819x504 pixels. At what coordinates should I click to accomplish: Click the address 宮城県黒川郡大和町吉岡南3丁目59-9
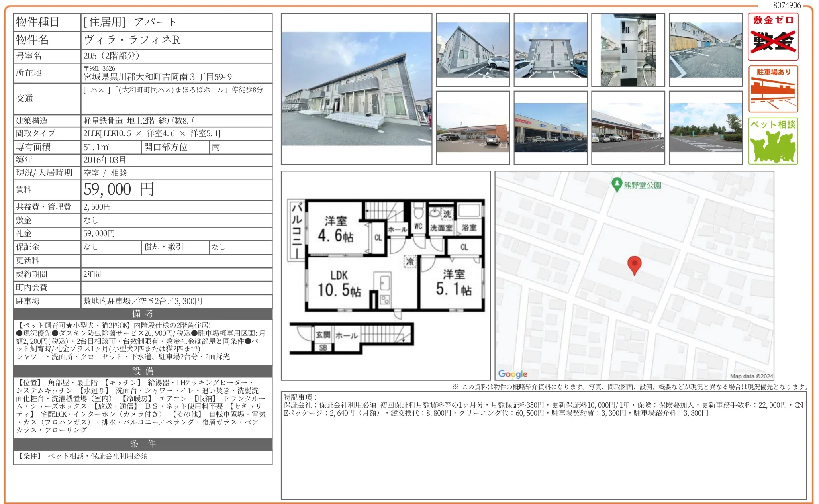click(158, 77)
